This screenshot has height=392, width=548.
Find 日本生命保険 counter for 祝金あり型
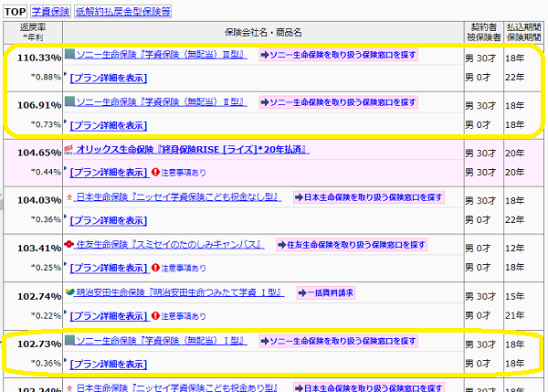pos(369,387)
